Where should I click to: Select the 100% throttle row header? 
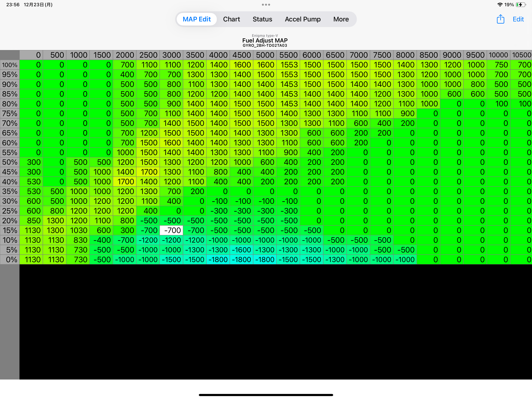point(10,65)
